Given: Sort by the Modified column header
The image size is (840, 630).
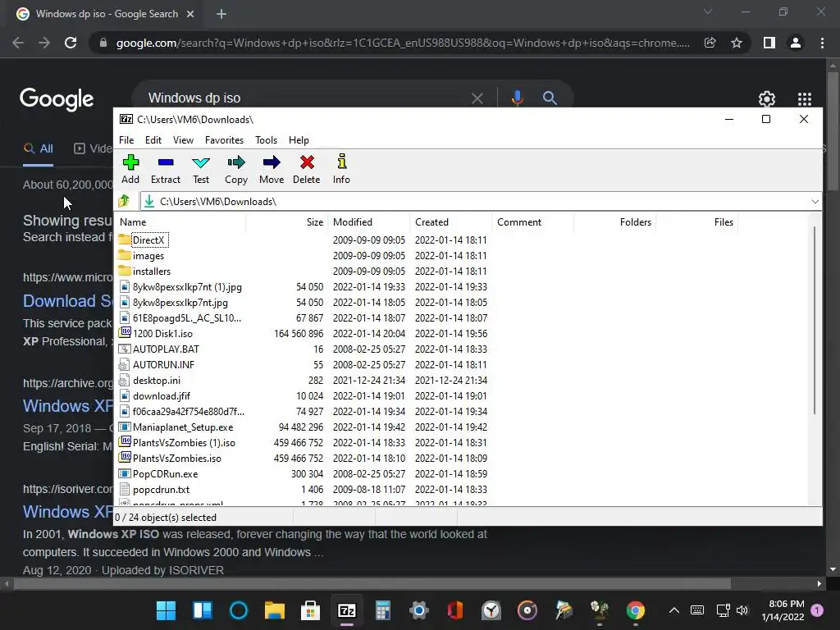Looking at the screenshot, I should 369,221.
